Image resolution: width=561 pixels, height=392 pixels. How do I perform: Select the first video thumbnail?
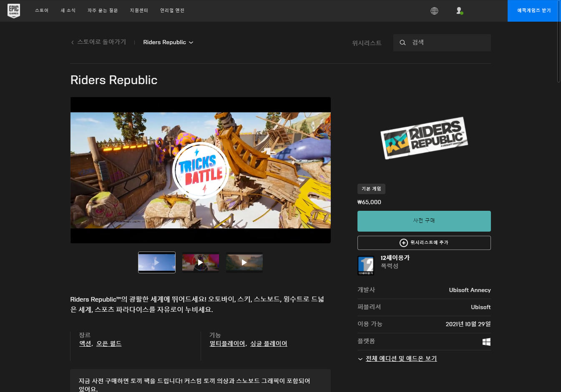157,262
